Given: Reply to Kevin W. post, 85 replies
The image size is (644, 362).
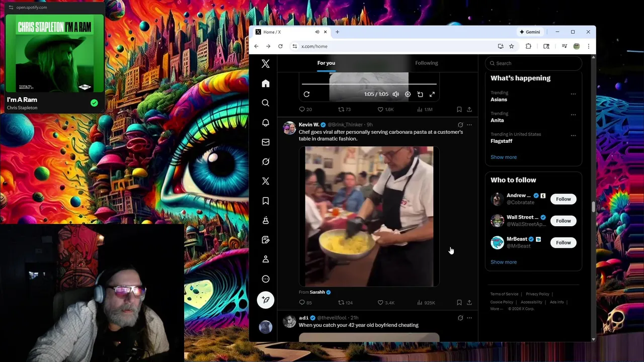Looking at the screenshot, I should [x=305, y=303].
